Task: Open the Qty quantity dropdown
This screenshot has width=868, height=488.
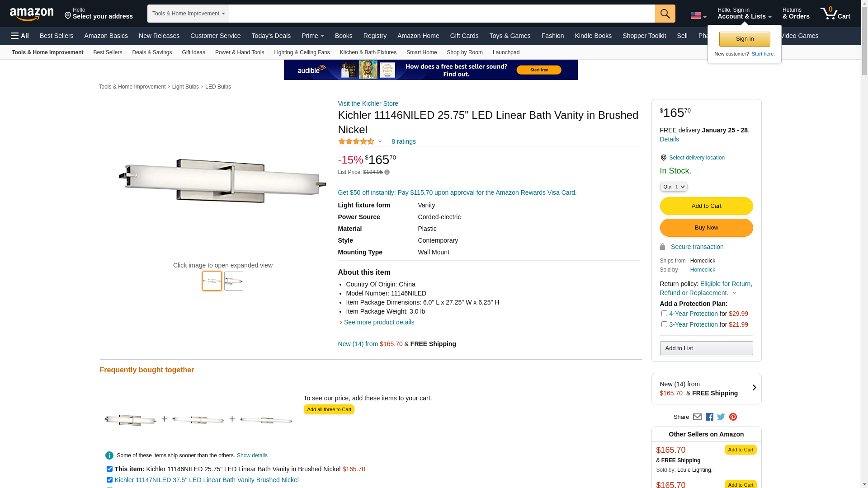Action: [674, 187]
